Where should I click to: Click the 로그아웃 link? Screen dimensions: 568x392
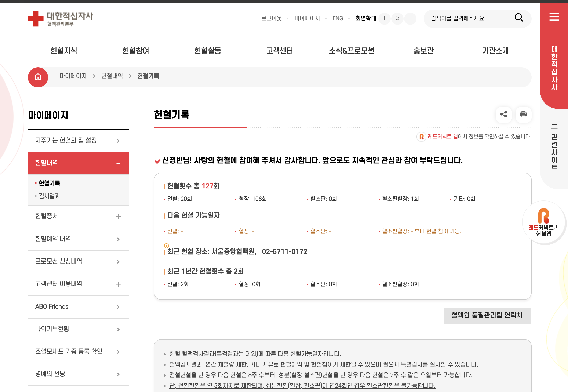(x=271, y=18)
